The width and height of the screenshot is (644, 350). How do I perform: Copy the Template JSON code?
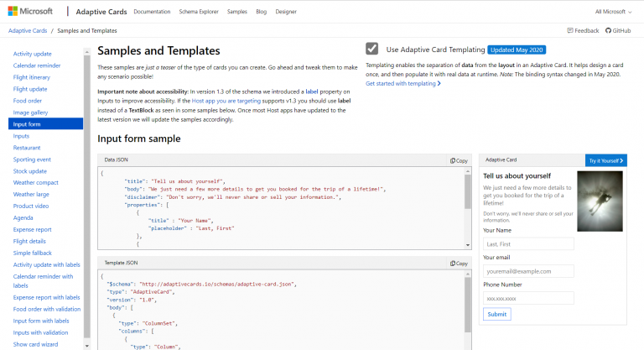[x=459, y=264]
